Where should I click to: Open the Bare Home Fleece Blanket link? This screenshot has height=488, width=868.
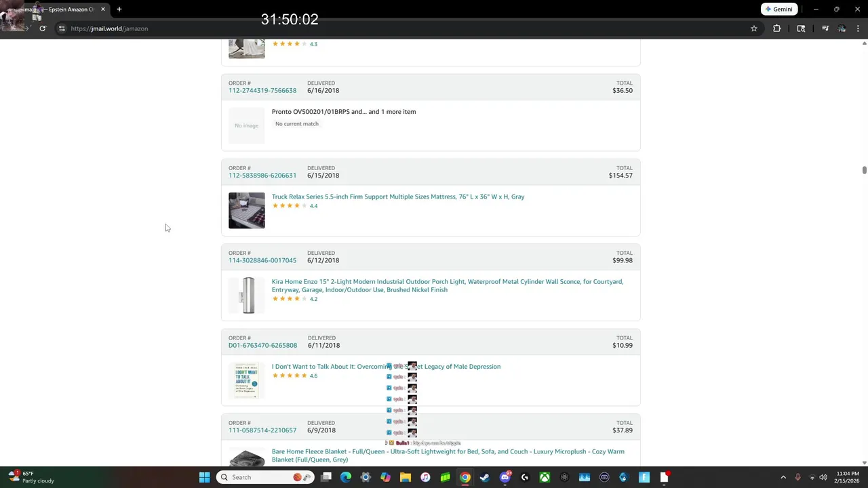(x=448, y=455)
